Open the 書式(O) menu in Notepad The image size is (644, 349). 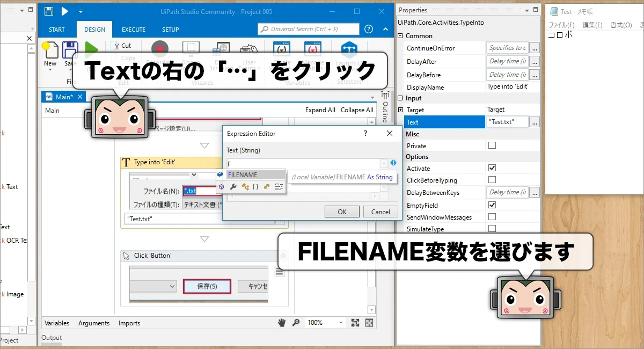(x=621, y=25)
